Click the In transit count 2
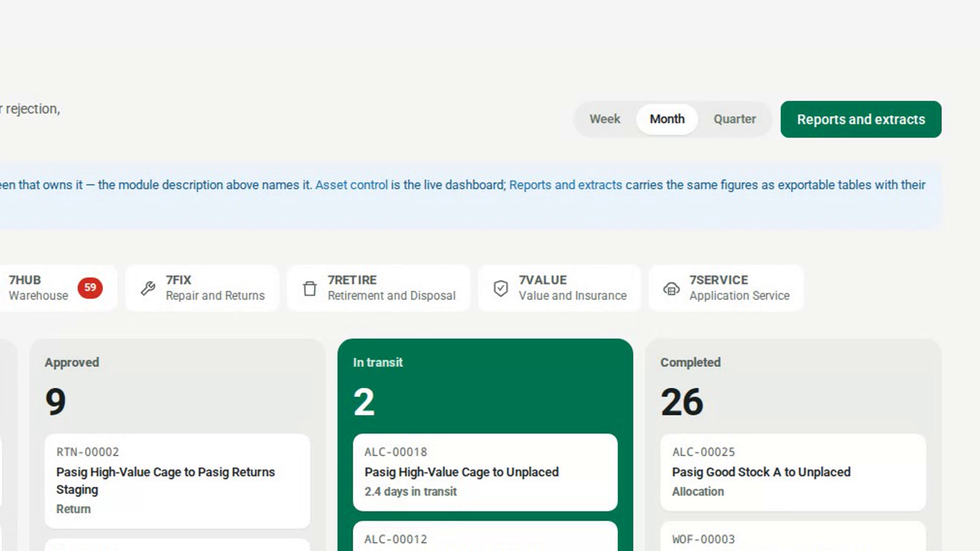This screenshot has height=551, width=980. (x=364, y=402)
